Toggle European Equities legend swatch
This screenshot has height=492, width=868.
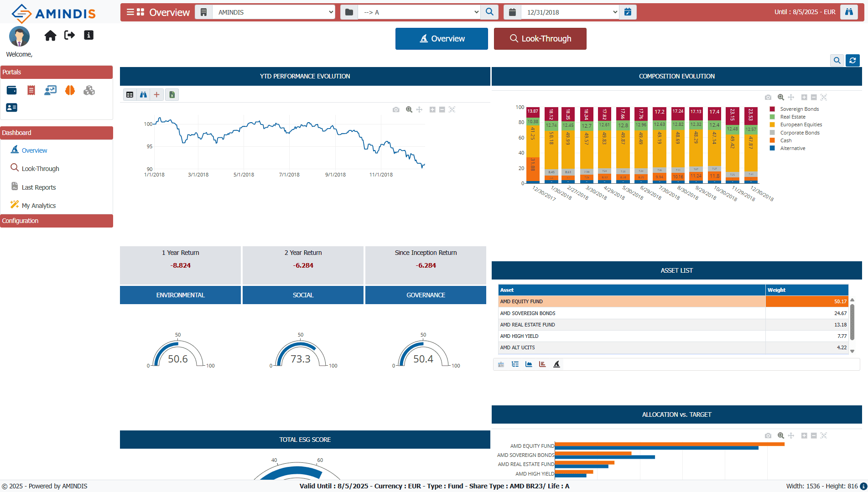(x=772, y=124)
